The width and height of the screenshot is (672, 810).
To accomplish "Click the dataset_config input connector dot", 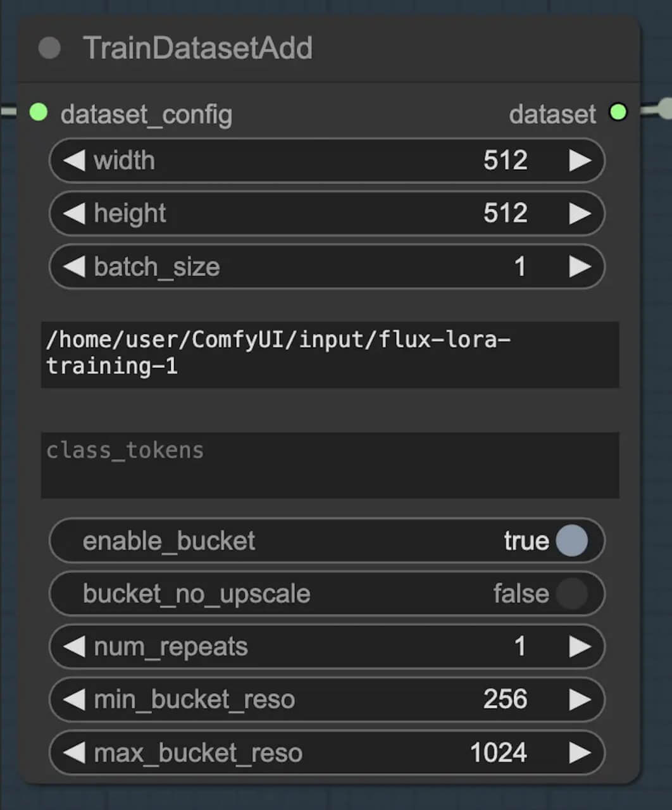I will pyautogui.click(x=39, y=113).
